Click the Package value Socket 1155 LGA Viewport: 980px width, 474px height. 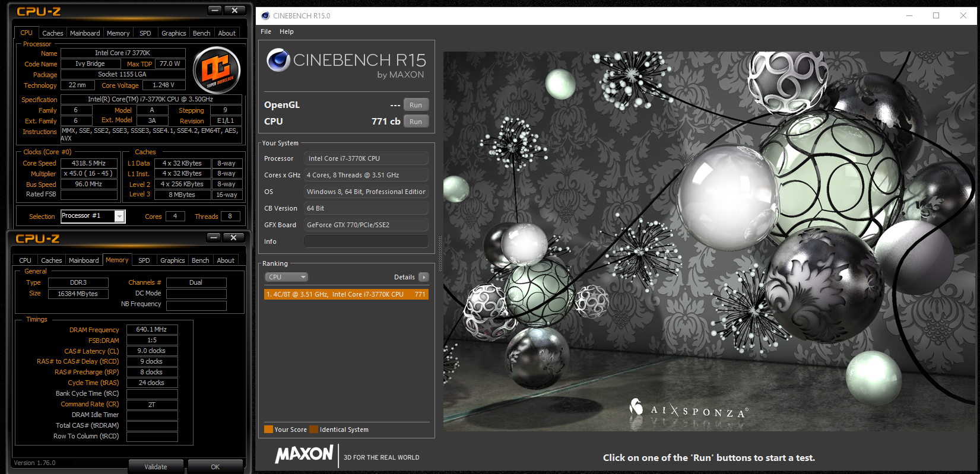(x=123, y=74)
